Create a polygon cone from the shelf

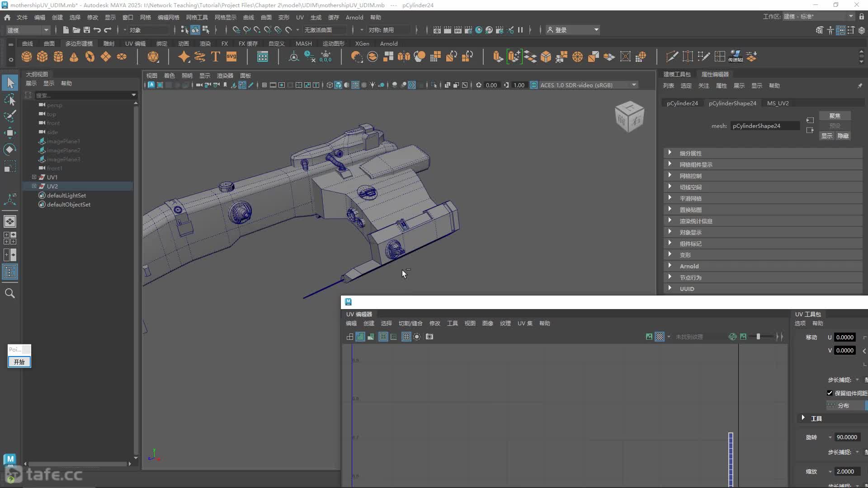pos(74,57)
